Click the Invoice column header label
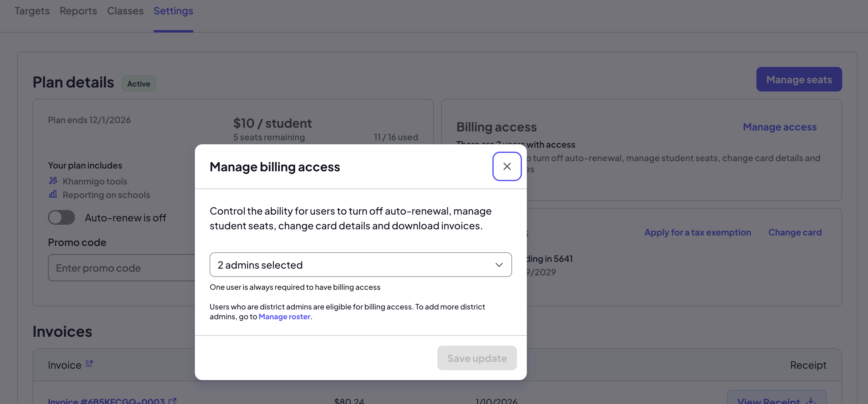The image size is (868, 404). (x=65, y=365)
